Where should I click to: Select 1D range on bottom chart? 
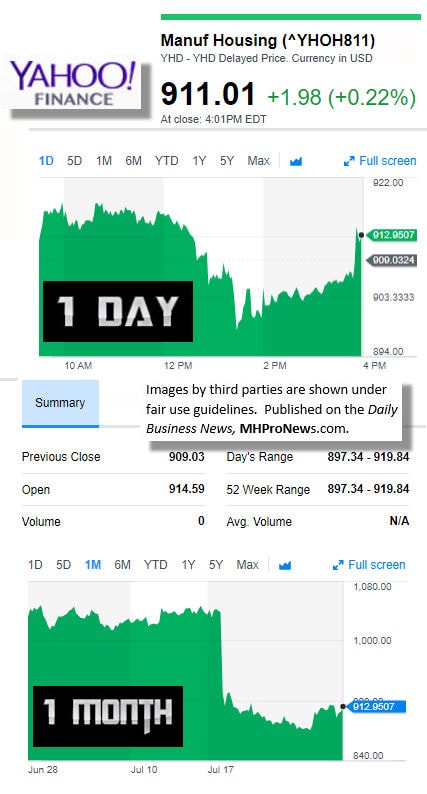point(35,565)
